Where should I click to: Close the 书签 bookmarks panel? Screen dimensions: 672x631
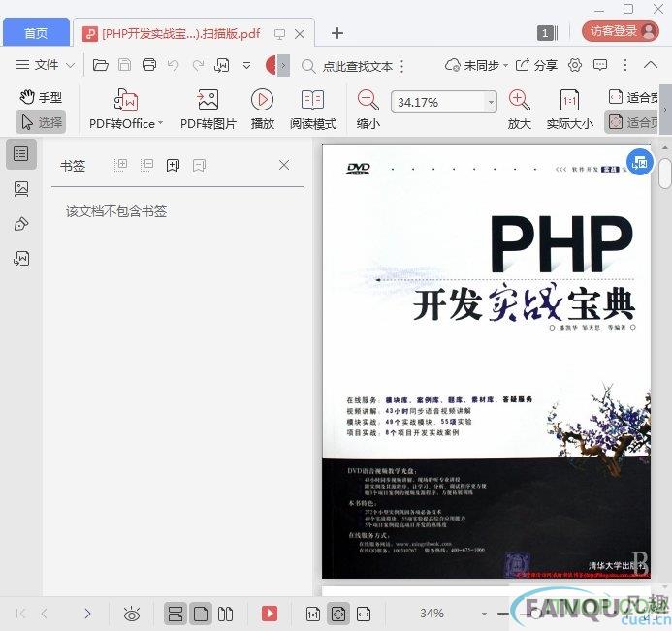coord(284,165)
